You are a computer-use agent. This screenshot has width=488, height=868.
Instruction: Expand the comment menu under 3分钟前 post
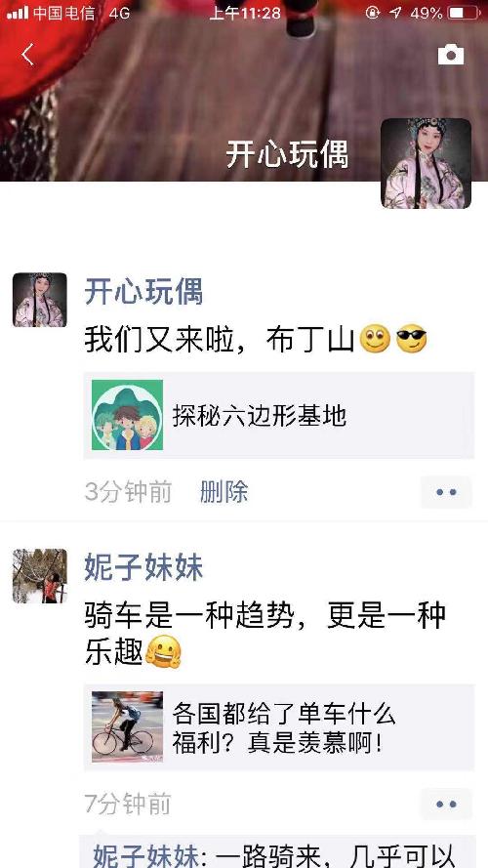point(446,492)
